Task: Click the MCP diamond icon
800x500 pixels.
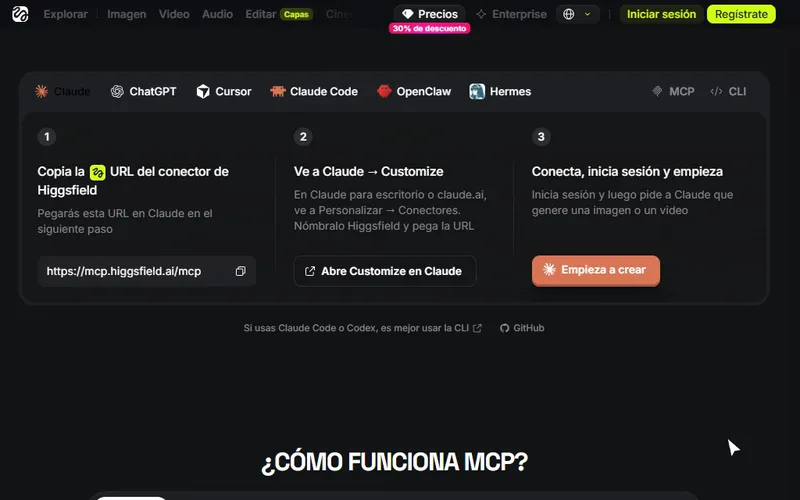Action: pyautogui.click(x=657, y=91)
